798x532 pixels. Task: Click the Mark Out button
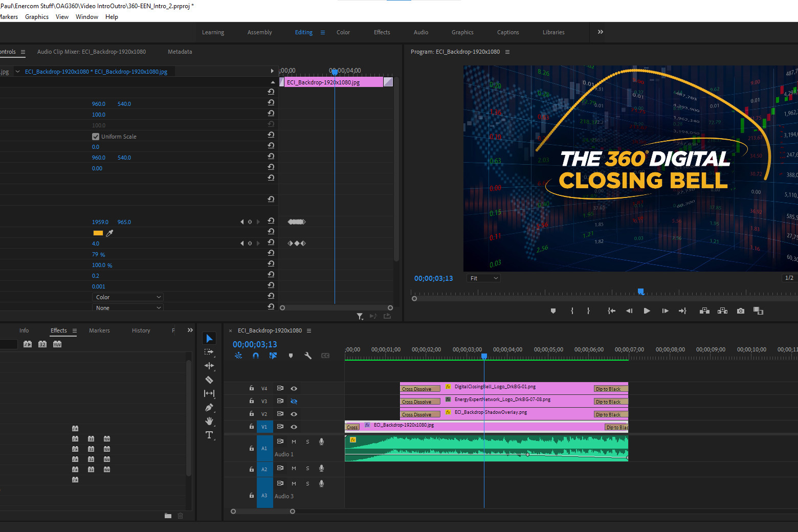[x=588, y=311]
